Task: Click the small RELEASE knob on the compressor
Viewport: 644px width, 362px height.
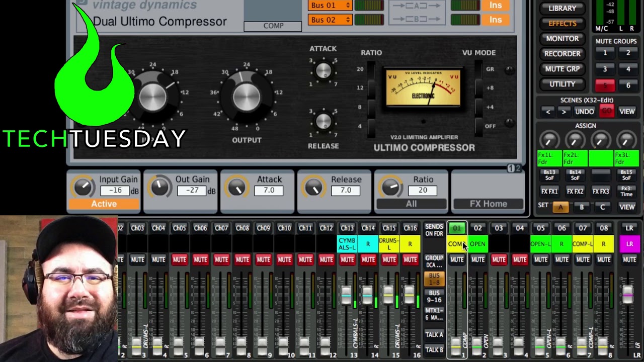Action: (x=323, y=121)
